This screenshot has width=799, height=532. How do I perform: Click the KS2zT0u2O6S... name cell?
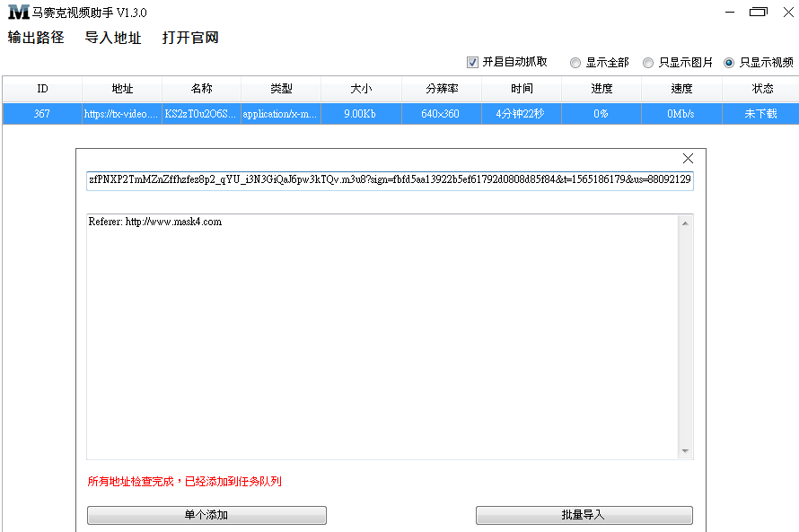(x=202, y=114)
